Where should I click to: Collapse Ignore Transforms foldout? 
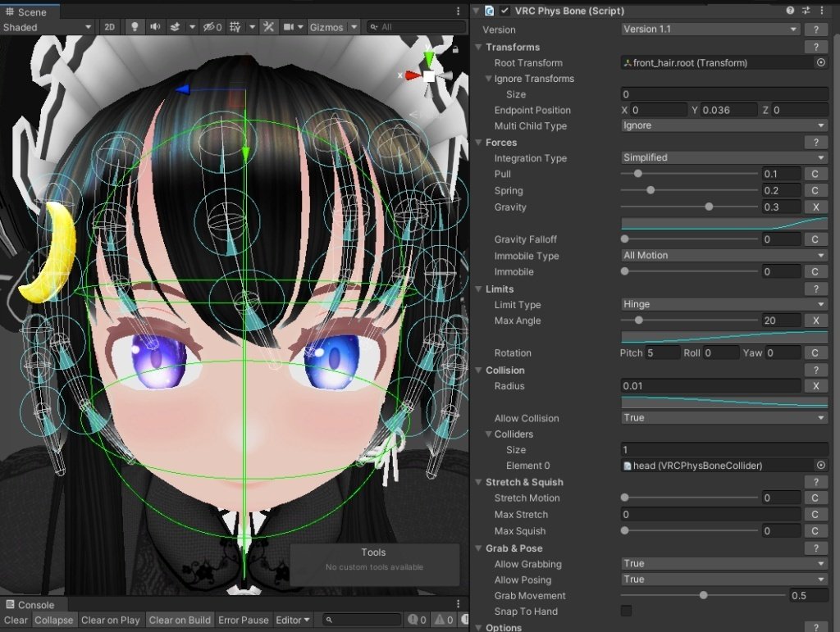(489, 78)
